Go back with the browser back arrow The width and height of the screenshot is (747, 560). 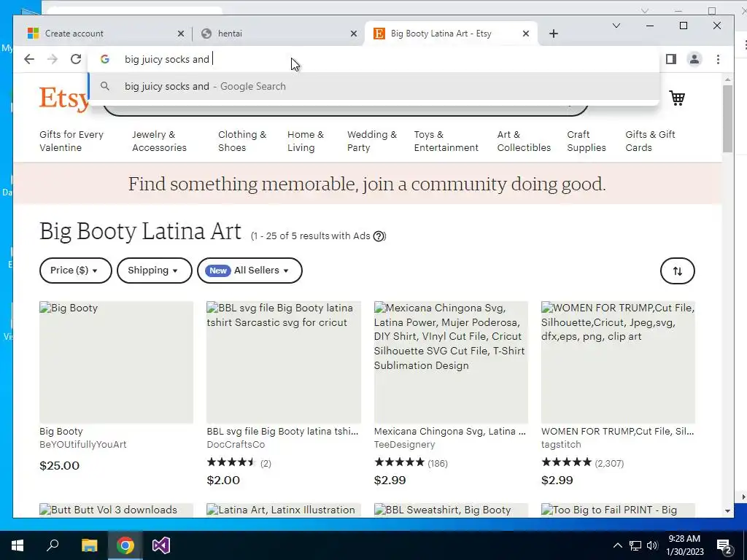29,59
